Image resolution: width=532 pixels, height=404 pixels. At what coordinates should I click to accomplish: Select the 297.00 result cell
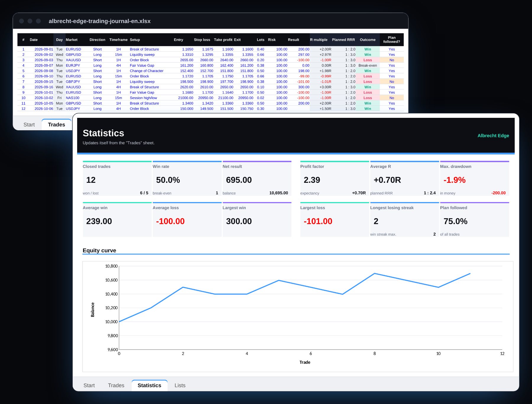tap(304, 55)
